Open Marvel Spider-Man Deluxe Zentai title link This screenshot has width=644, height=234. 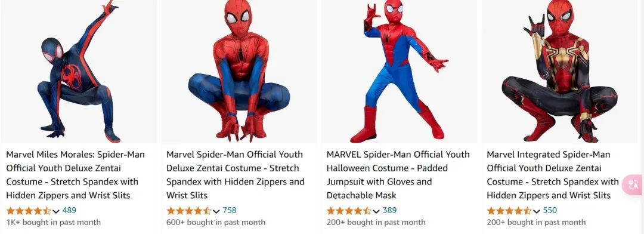[x=236, y=175]
